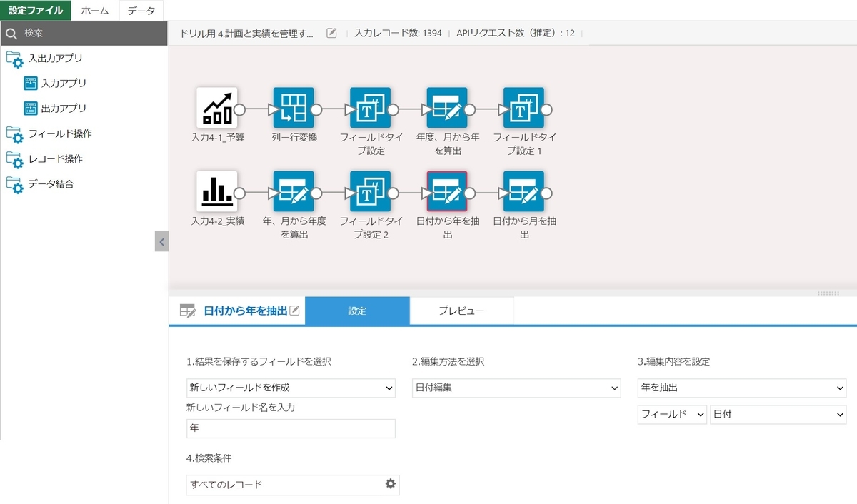The height and width of the screenshot is (504, 857).
Task: Click the 1.結果を保存するフィールドを選択 label
Action: (259, 362)
